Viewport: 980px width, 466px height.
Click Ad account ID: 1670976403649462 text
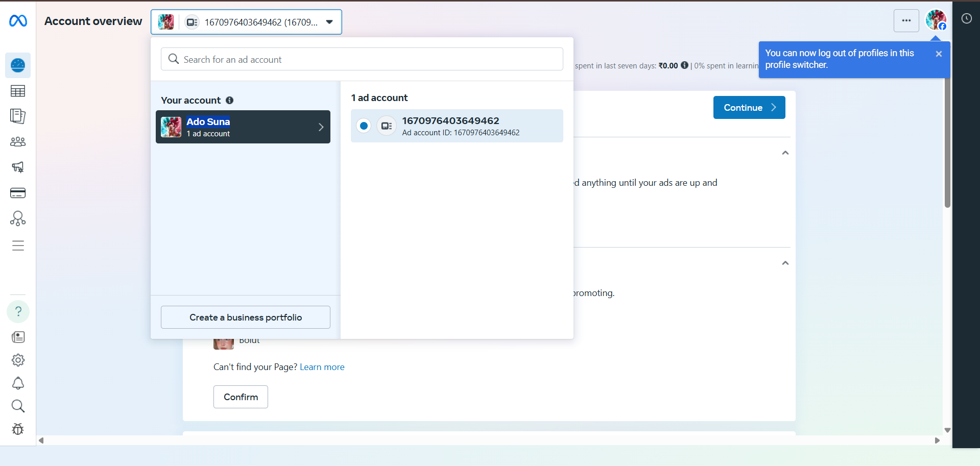(x=461, y=133)
